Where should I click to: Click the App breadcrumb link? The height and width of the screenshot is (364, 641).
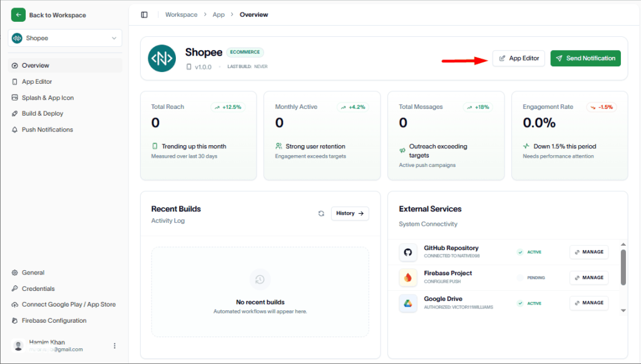tap(218, 15)
